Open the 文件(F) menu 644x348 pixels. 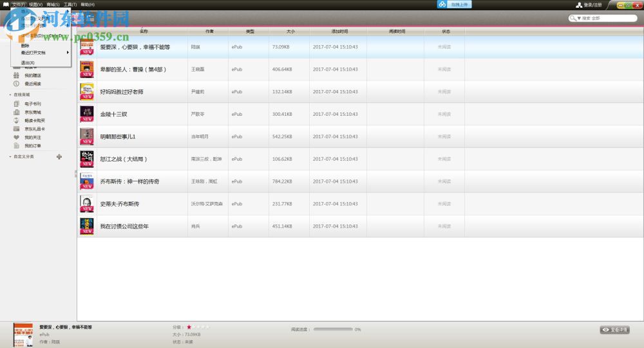[x=19, y=5]
